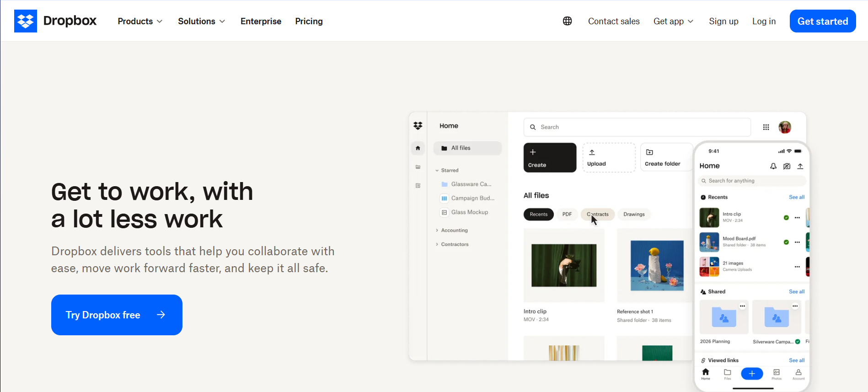Tap the phone blue plus button
The image size is (868, 392).
click(752, 374)
